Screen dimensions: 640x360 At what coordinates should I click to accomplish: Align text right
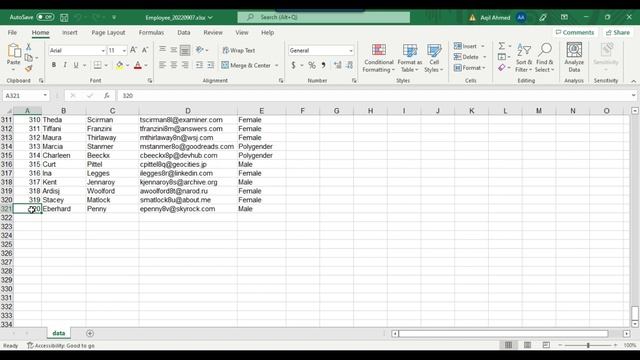click(x=185, y=65)
